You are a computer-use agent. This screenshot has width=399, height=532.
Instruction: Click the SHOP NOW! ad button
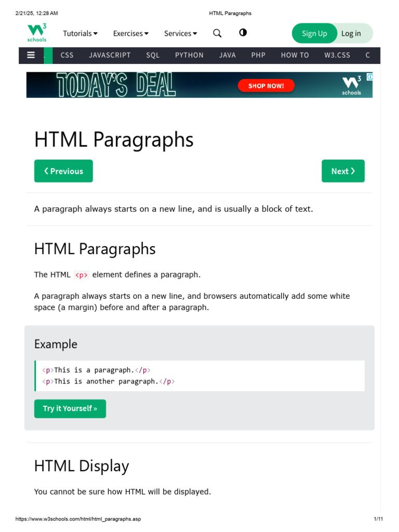tap(266, 86)
